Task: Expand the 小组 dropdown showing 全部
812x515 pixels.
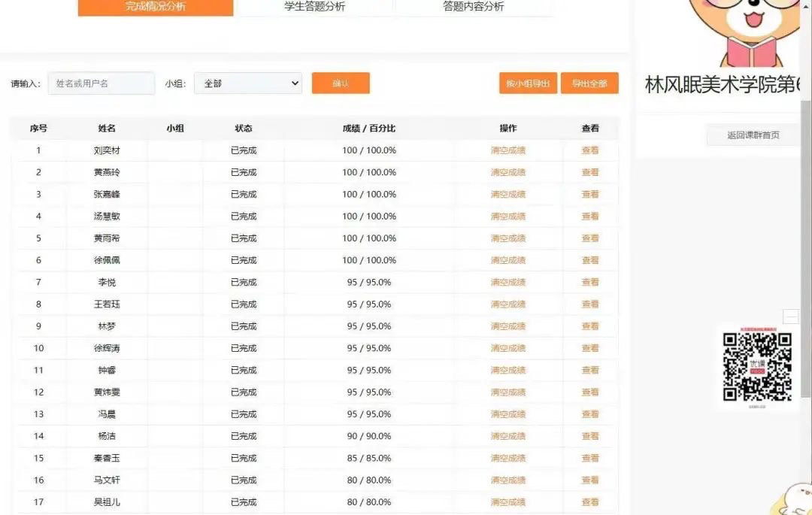Action: tap(248, 83)
